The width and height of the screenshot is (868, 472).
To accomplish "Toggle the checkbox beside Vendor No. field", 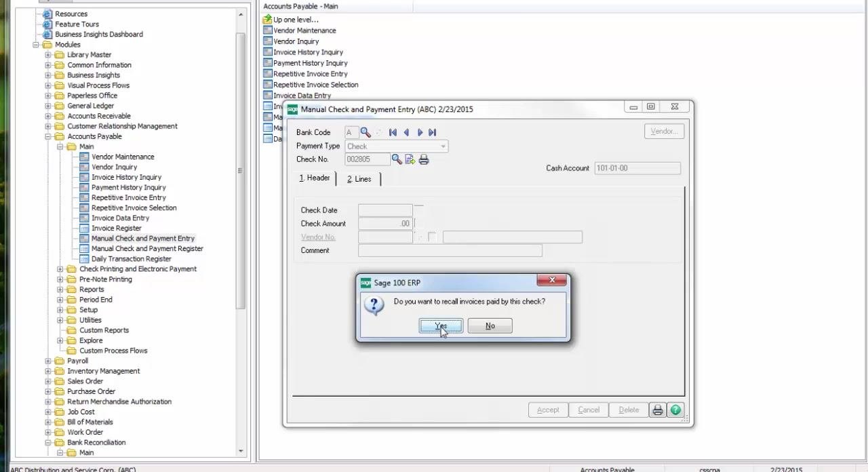I will 433,237.
